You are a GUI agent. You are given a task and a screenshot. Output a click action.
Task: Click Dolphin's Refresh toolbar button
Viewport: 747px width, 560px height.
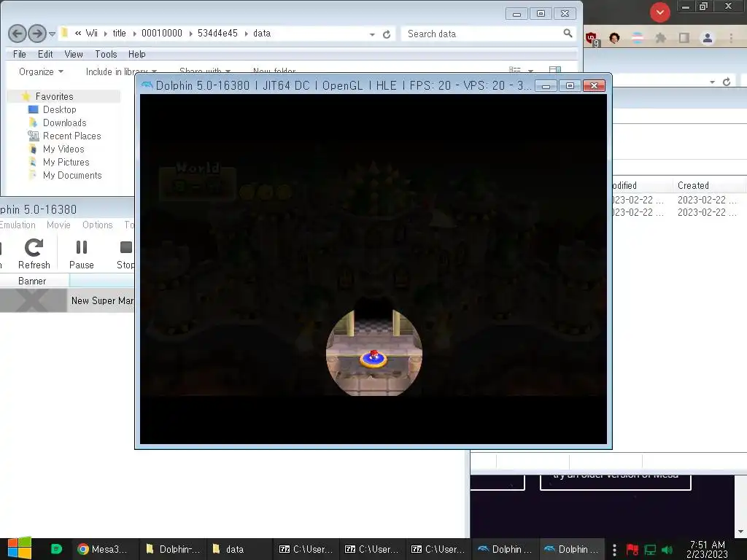[34, 254]
